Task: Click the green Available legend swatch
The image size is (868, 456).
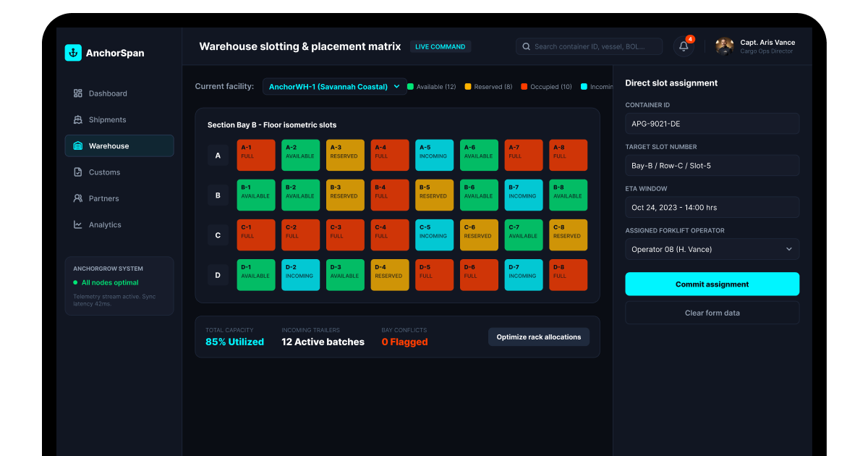Action: click(x=411, y=87)
